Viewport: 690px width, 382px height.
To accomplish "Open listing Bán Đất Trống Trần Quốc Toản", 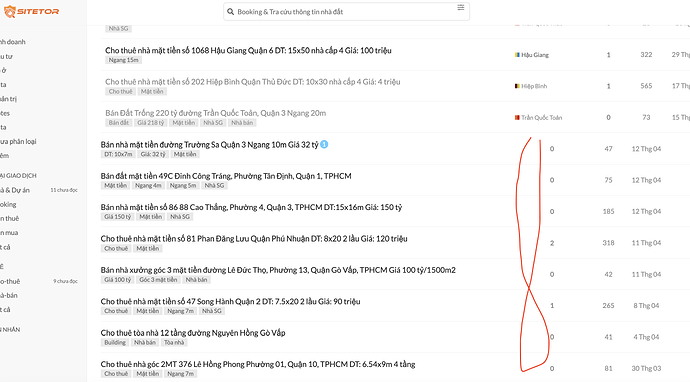I will click(x=216, y=113).
